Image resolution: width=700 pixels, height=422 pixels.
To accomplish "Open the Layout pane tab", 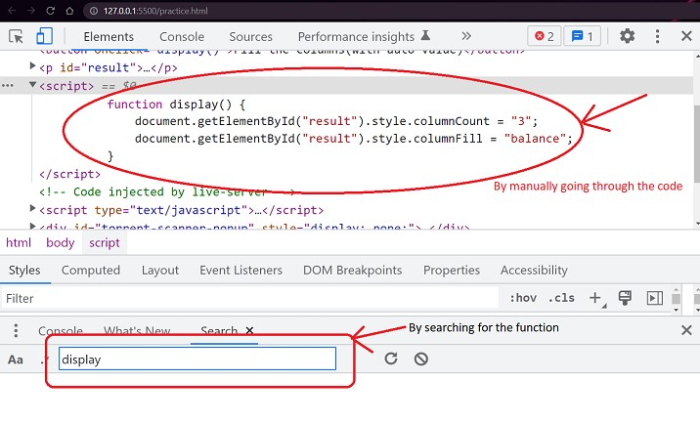I will [x=160, y=270].
